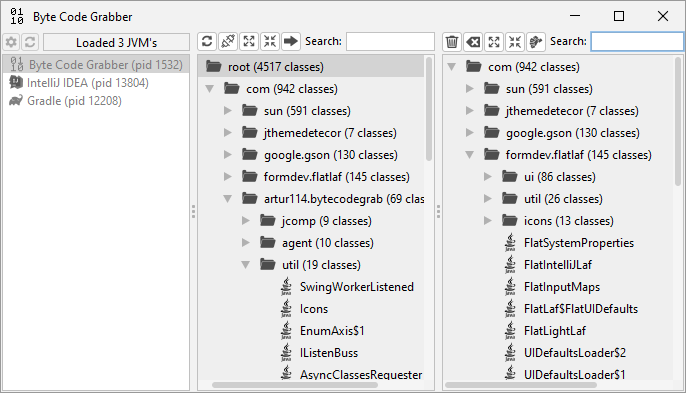Viewport: 686px width, 393px height.
Task: Expand sun (591 classes) in middle tree
Action: (228, 111)
